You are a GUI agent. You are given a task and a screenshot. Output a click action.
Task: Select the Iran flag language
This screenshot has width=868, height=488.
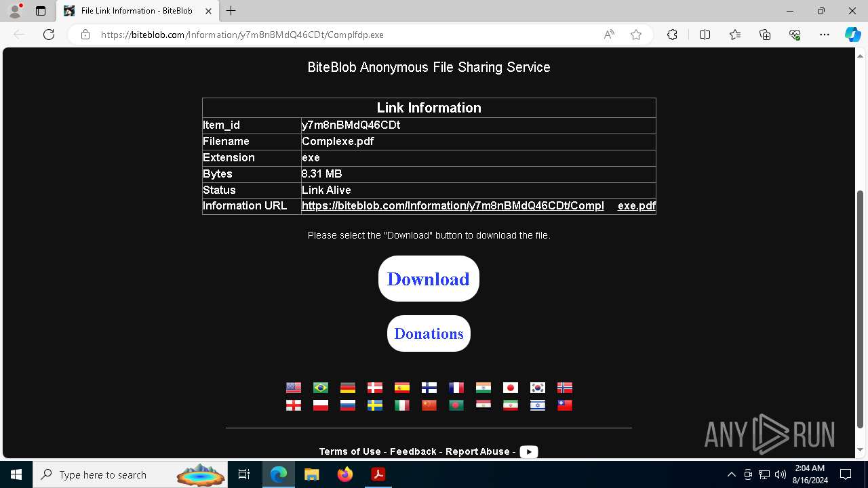coord(511,405)
